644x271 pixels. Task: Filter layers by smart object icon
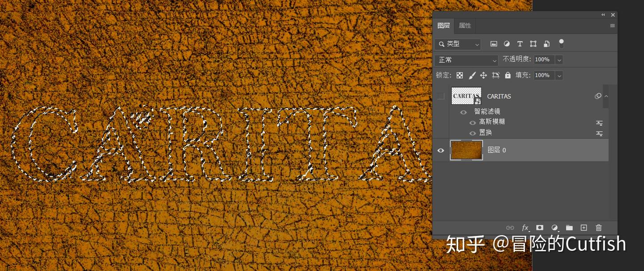coord(547,44)
